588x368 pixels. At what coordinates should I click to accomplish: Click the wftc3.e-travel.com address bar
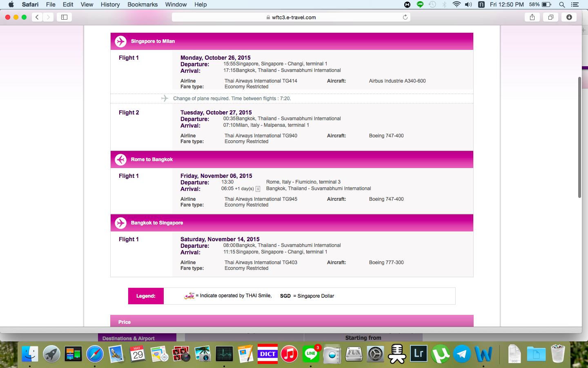[x=291, y=17]
